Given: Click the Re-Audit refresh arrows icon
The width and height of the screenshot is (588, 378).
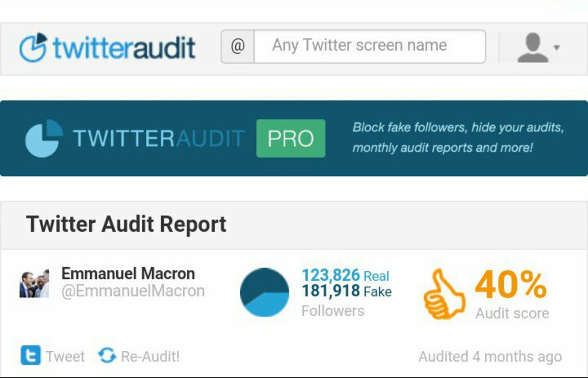Looking at the screenshot, I should coord(107,356).
